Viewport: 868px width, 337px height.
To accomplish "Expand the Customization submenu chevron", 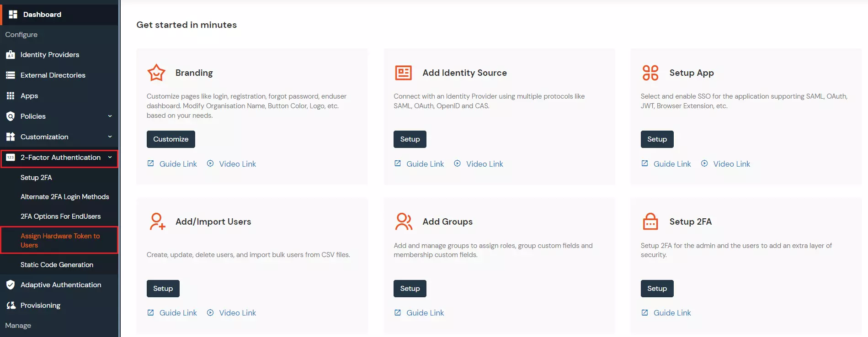I will pyautogui.click(x=110, y=137).
